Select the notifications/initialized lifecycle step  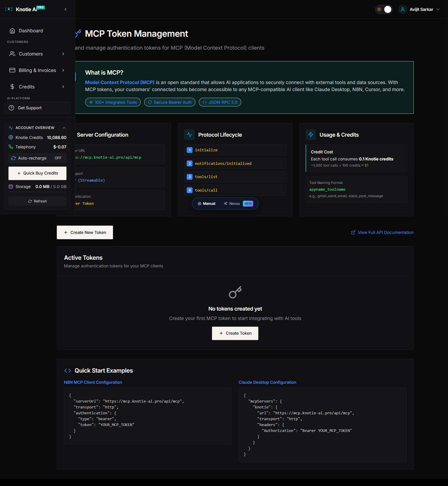[235, 163]
